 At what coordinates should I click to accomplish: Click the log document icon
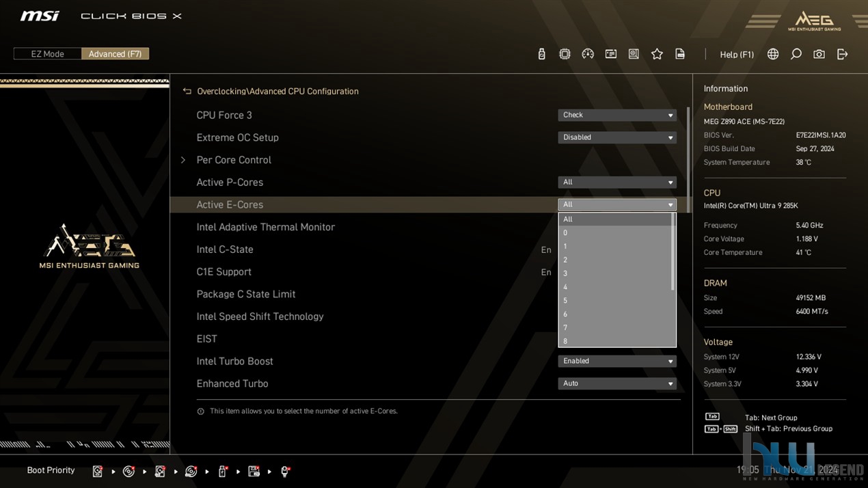click(x=680, y=54)
